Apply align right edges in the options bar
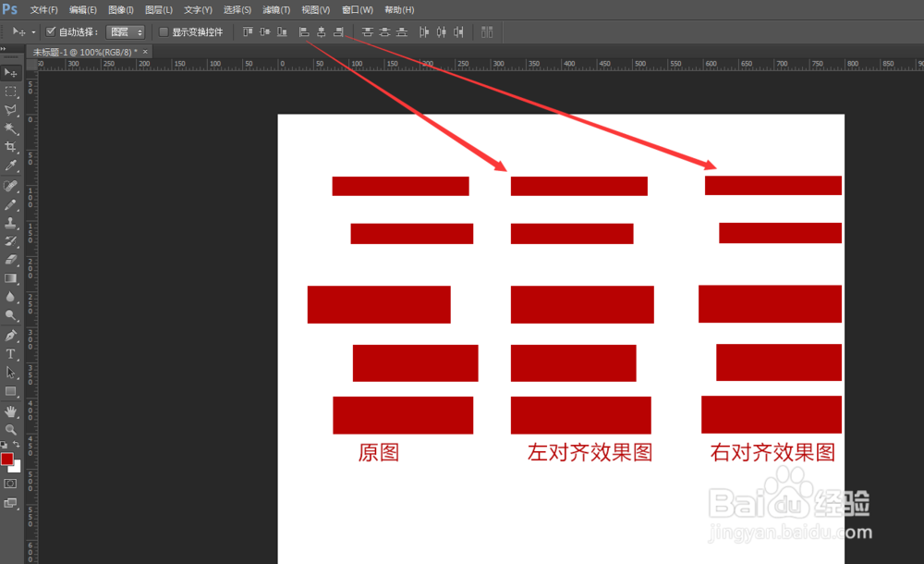 pos(339,31)
